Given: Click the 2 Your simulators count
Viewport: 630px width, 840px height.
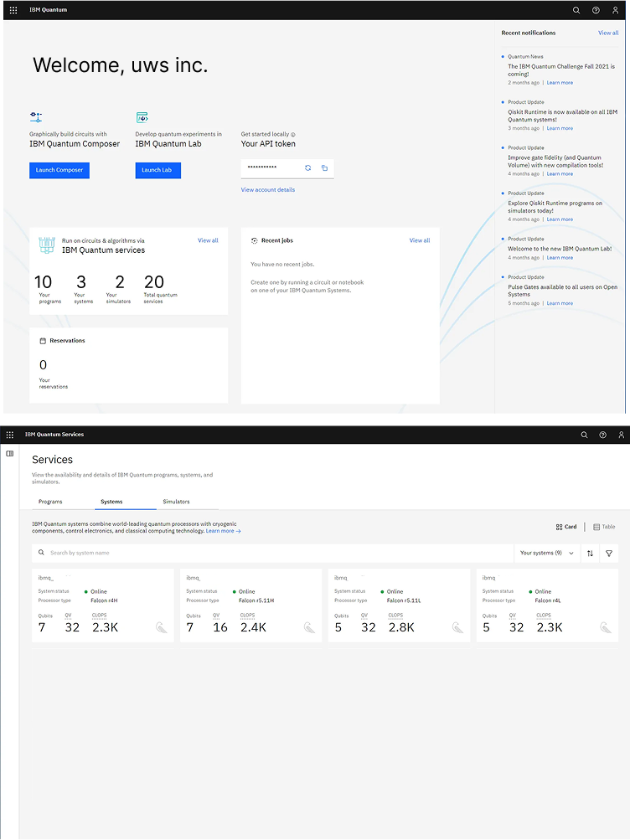Looking at the screenshot, I should tap(120, 281).
